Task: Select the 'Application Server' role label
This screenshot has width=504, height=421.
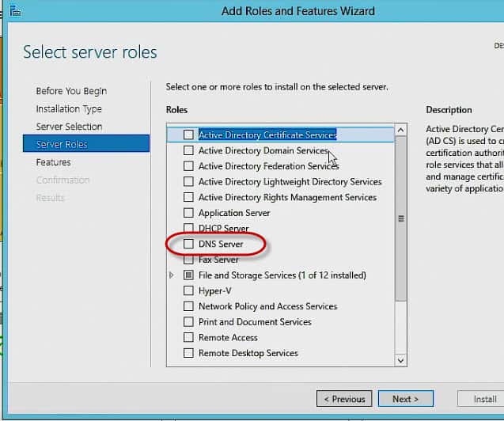Action: point(234,213)
